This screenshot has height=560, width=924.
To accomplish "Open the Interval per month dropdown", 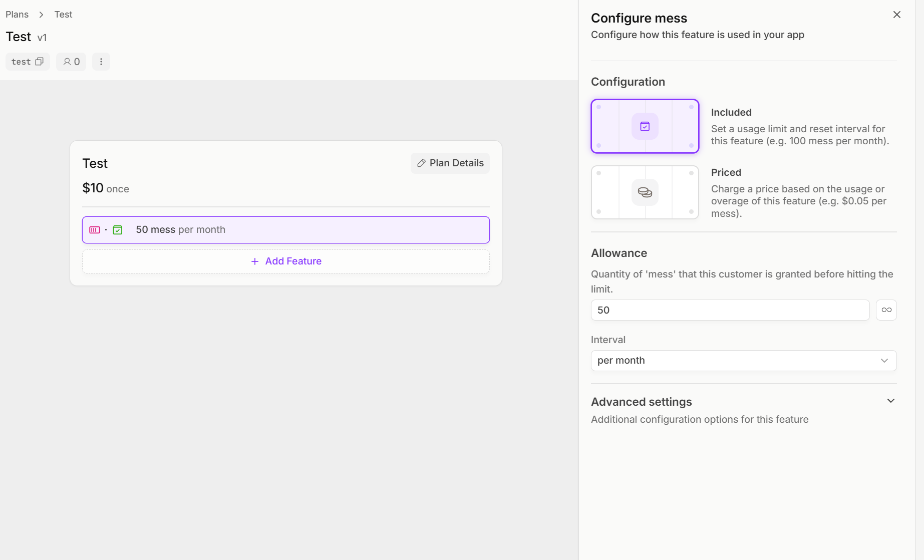I will 743,361.
